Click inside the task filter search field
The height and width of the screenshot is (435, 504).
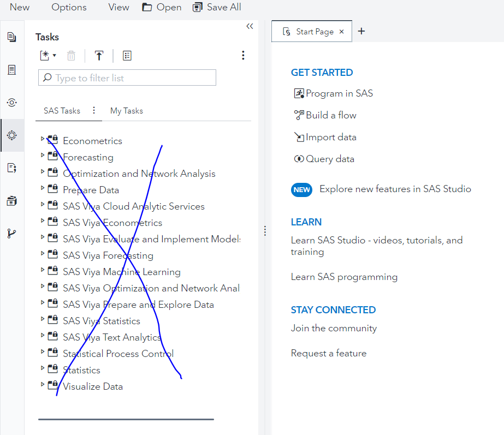coord(127,78)
